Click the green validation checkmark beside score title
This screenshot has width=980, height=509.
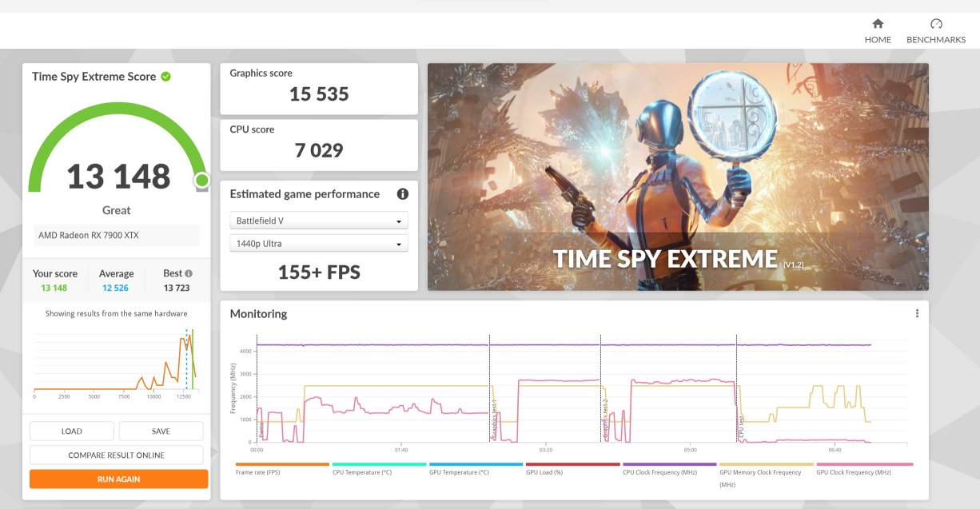click(x=165, y=77)
